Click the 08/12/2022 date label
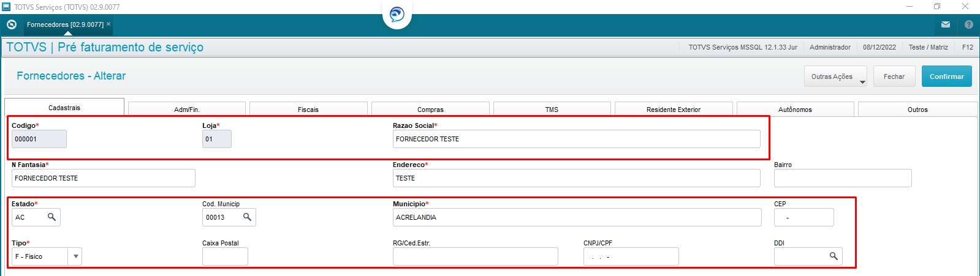Image resolution: width=980 pixels, height=276 pixels. pos(879,47)
